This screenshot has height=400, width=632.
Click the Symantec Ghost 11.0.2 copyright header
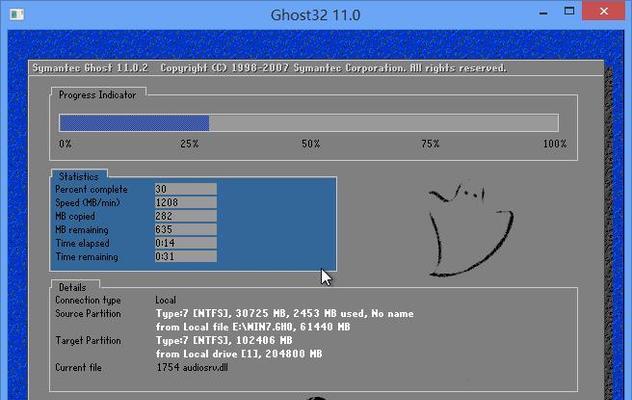(x=269, y=68)
